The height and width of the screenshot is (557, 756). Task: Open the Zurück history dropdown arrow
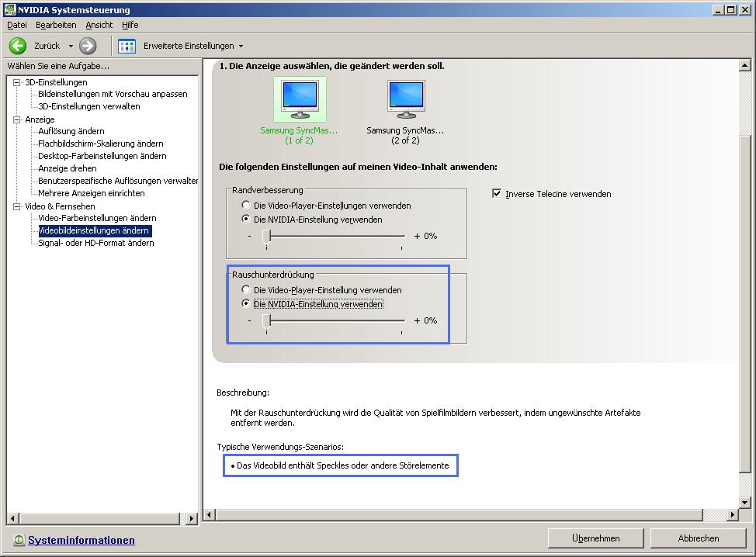71,47
